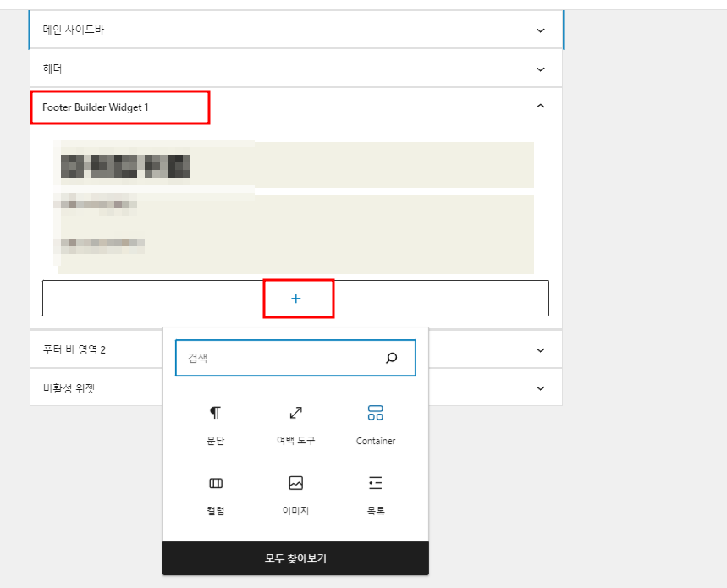Insert a 목록 list block
This screenshot has height=588, width=727.
[374, 493]
